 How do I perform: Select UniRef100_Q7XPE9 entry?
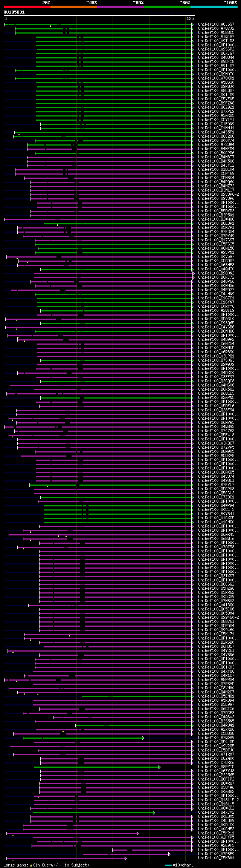click(216, 112)
